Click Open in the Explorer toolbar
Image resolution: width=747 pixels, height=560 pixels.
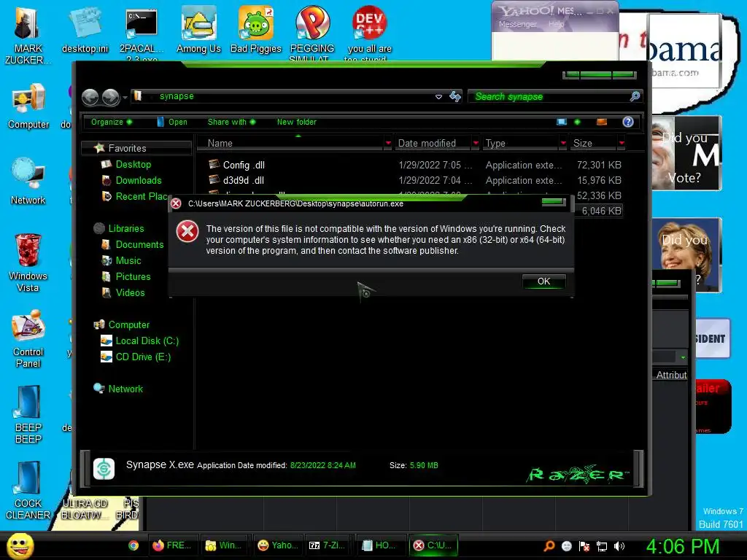pyautogui.click(x=172, y=122)
